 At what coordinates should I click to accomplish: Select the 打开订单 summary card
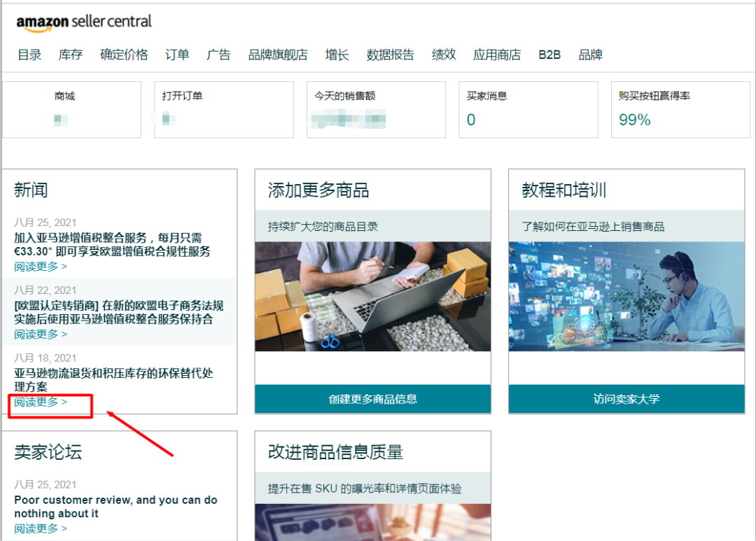224,109
